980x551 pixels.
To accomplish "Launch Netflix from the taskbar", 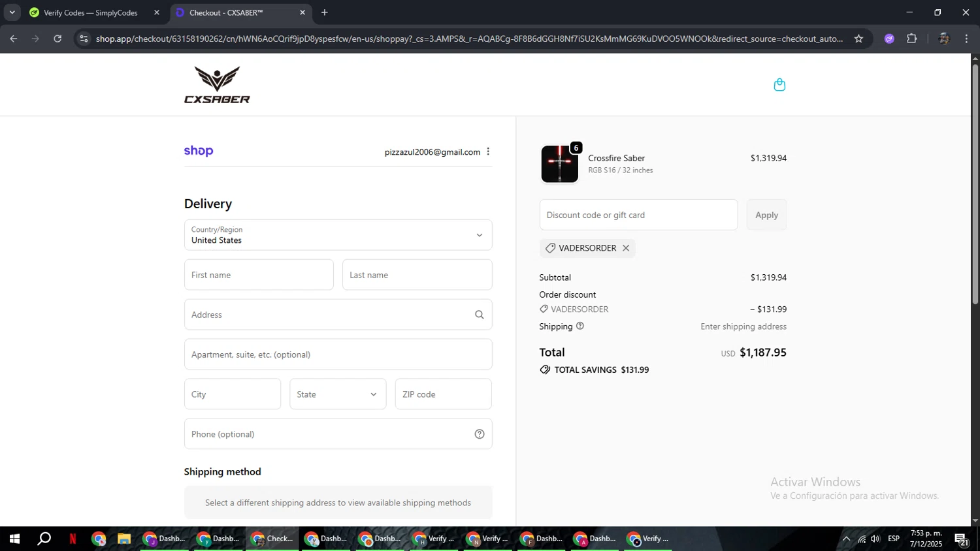I will tap(73, 539).
